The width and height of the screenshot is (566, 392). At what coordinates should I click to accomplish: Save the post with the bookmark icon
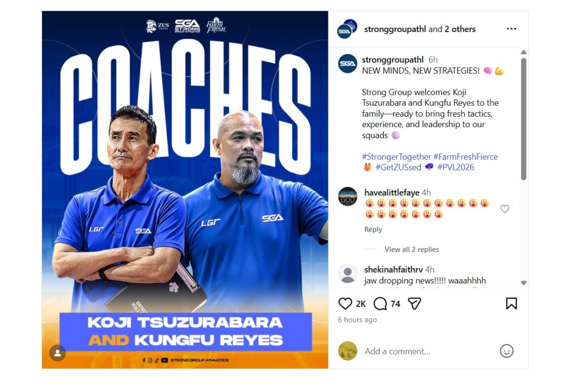tap(511, 304)
